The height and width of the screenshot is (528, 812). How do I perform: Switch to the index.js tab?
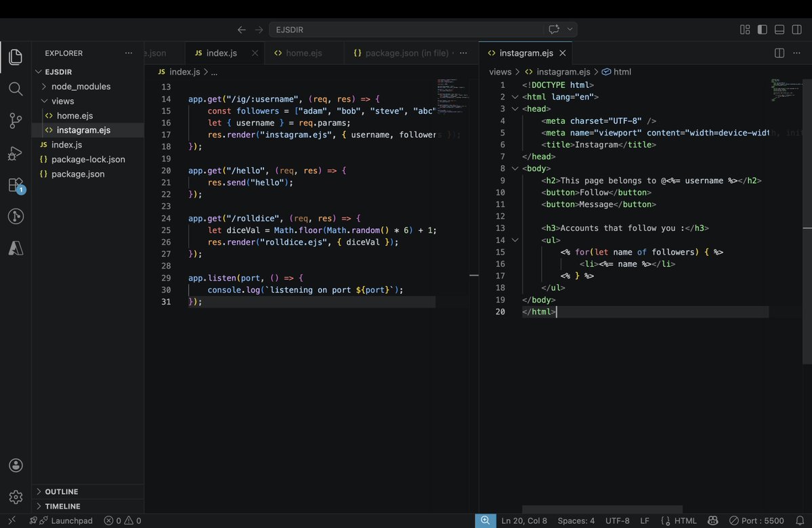click(x=221, y=53)
